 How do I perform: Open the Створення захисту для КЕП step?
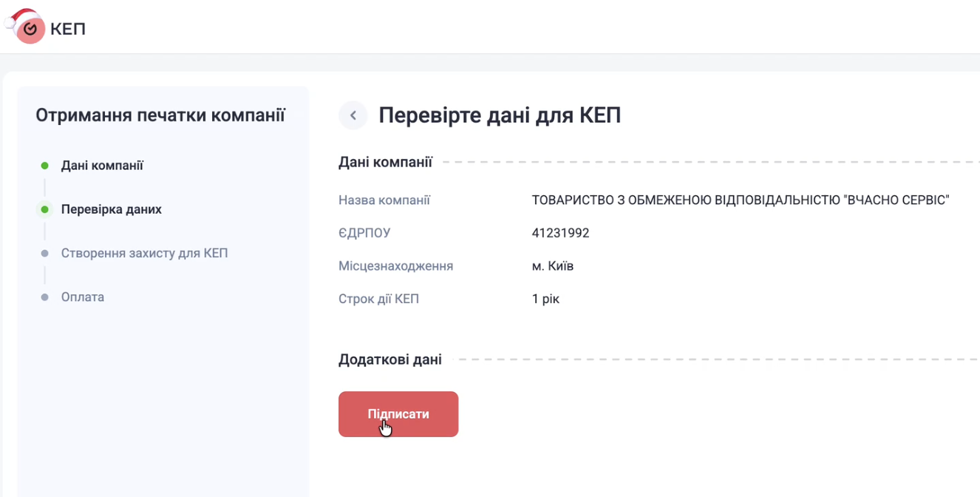[x=144, y=253]
